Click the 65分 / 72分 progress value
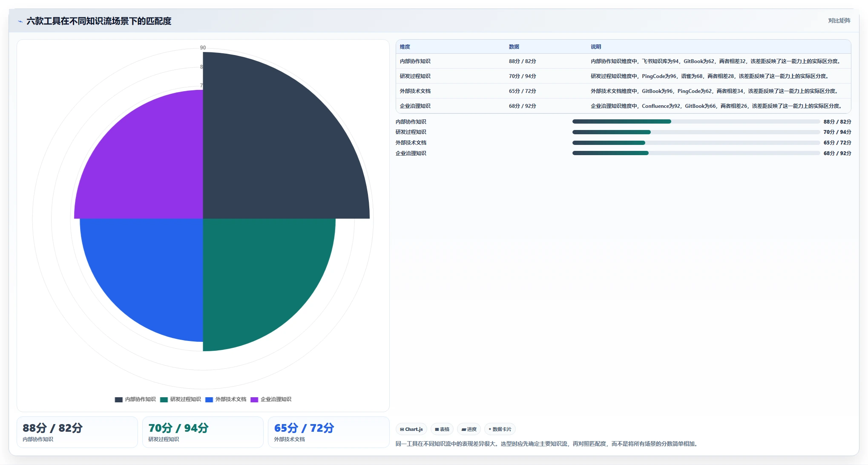The image size is (868, 465). coord(837,143)
